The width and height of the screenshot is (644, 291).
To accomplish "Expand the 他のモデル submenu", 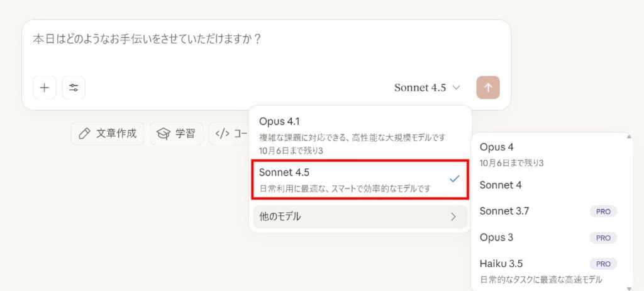I will point(360,217).
